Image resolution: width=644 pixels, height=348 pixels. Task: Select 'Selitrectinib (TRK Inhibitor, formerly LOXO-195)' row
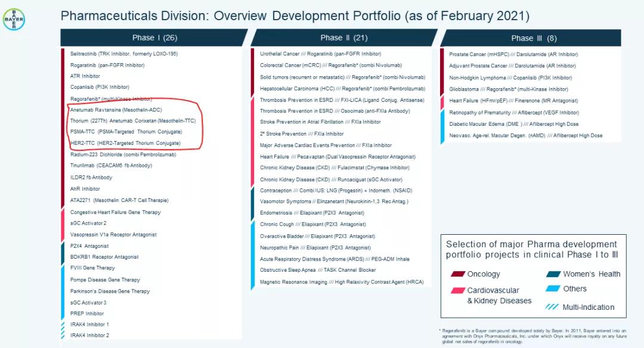(x=123, y=54)
